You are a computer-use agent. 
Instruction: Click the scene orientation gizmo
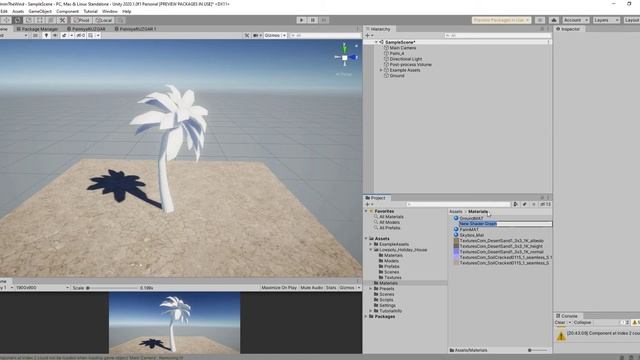tap(345, 58)
